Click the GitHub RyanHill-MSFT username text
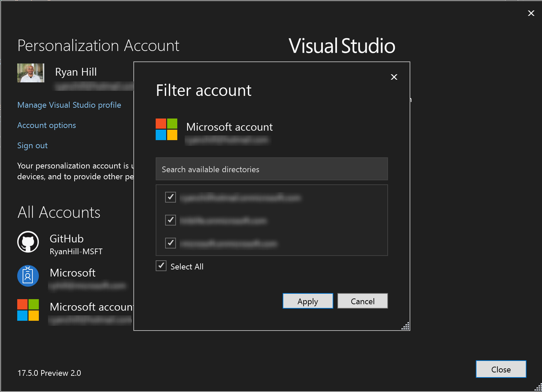Viewport: 542px width, 392px height. (x=76, y=252)
